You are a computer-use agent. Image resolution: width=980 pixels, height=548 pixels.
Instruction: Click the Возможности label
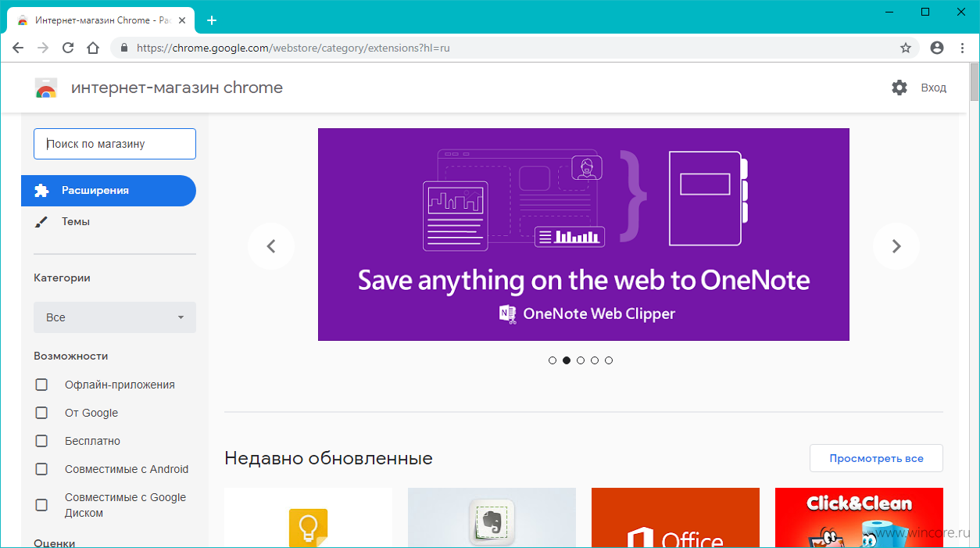tap(70, 356)
